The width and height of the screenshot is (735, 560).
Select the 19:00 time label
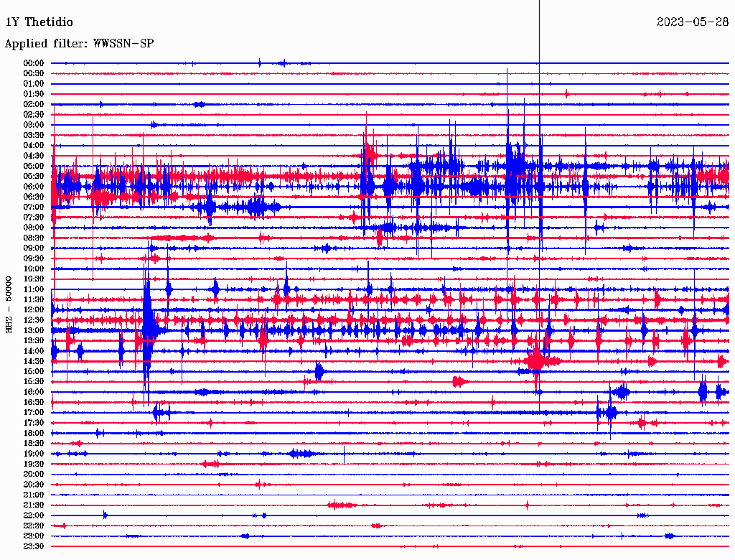pyautogui.click(x=34, y=454)
